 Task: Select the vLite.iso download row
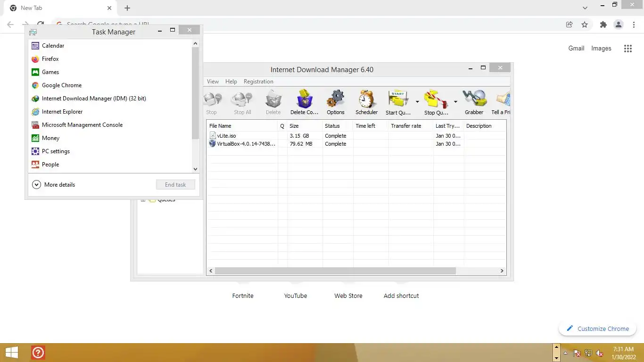coord(356,136)
